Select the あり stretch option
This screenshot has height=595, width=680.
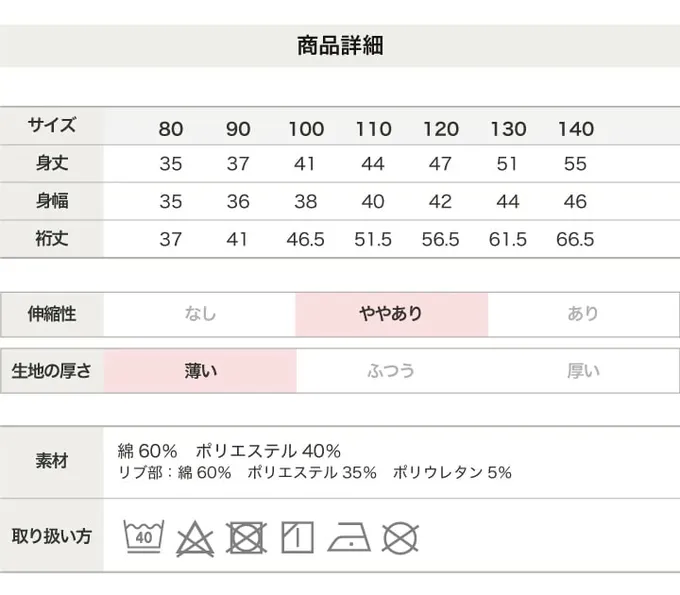click(583, 314)
